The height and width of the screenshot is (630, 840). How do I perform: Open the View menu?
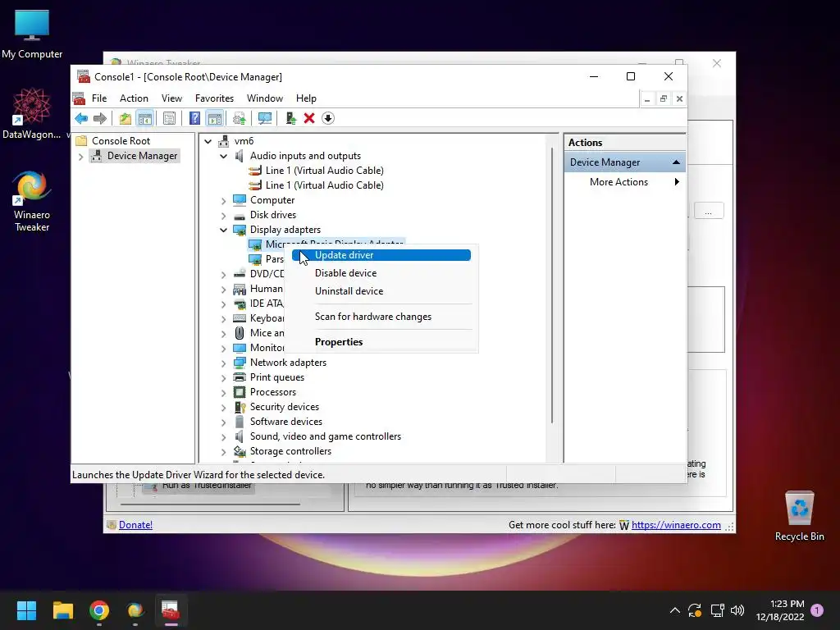tap(171, 98)
